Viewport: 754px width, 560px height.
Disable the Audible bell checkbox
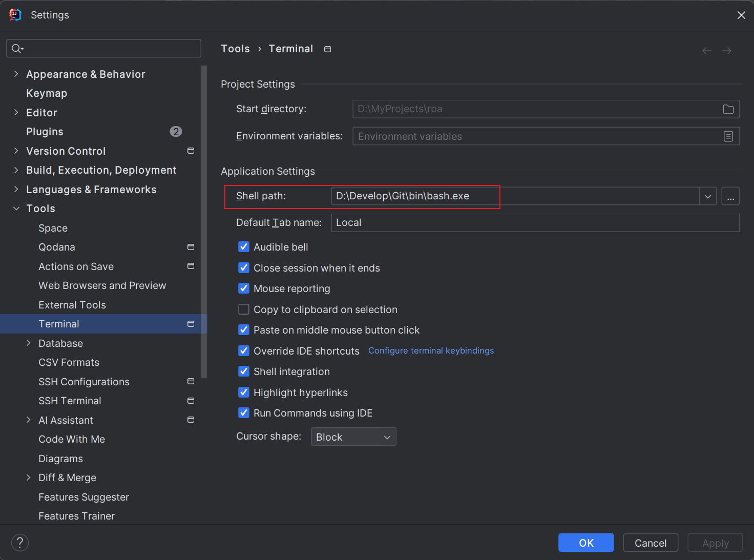(244, 247)
